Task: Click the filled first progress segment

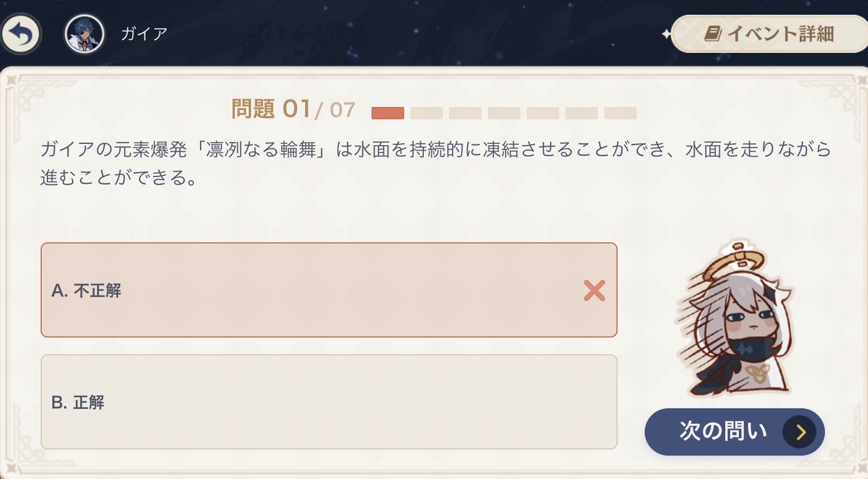Action: pos(388,113)
